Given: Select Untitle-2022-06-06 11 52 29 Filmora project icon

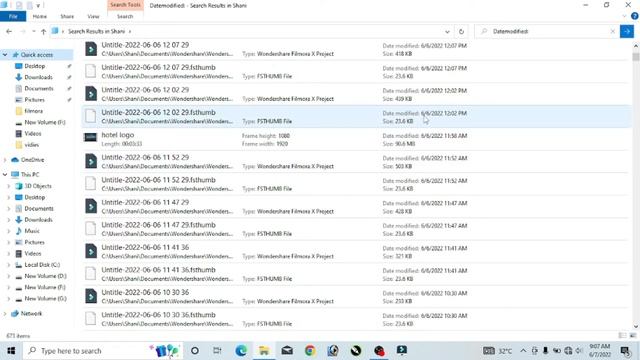Looking at the screenshot, I should pos(91,161).
